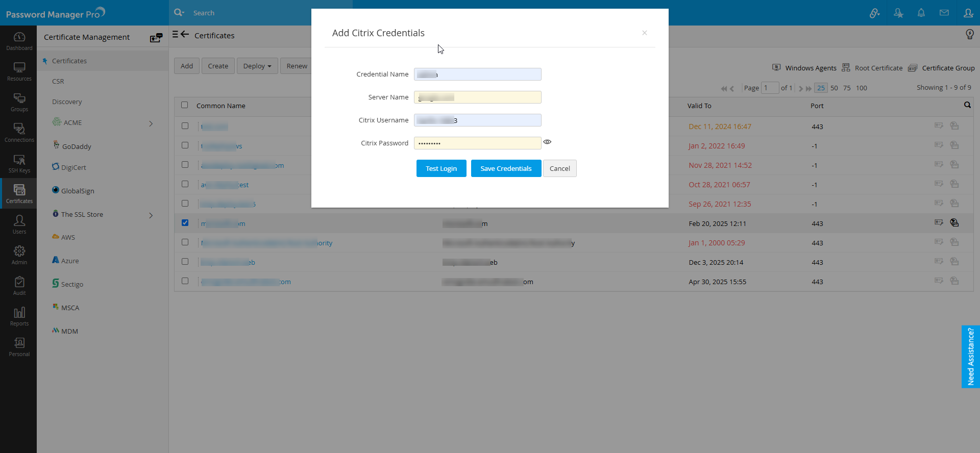Tick the select-all checkbox in table header

(185, 105)
